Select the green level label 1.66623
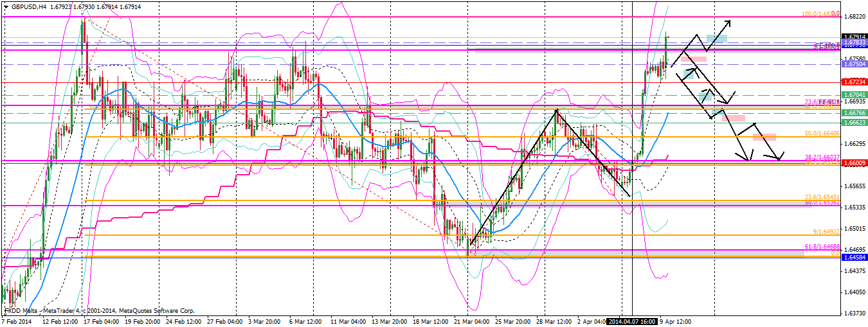The height and width of the screenshot is (327, 868). coord(854,122)
